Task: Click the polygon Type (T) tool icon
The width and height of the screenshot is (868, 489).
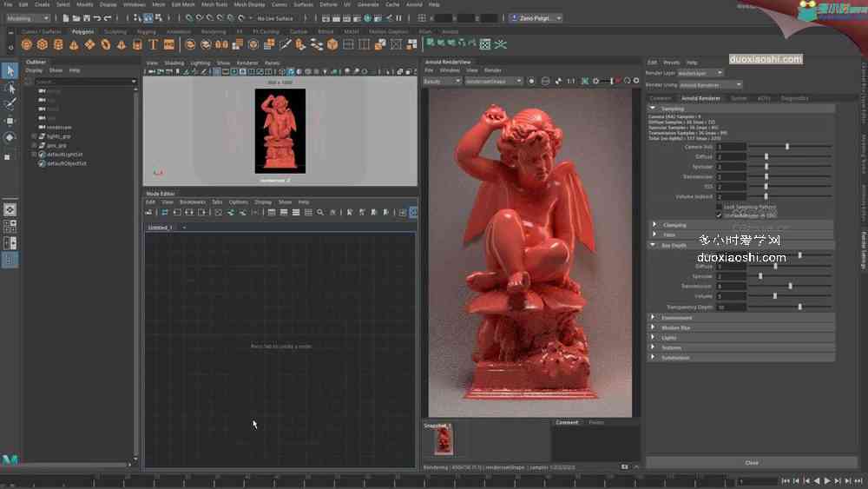Action: [153, 44]
